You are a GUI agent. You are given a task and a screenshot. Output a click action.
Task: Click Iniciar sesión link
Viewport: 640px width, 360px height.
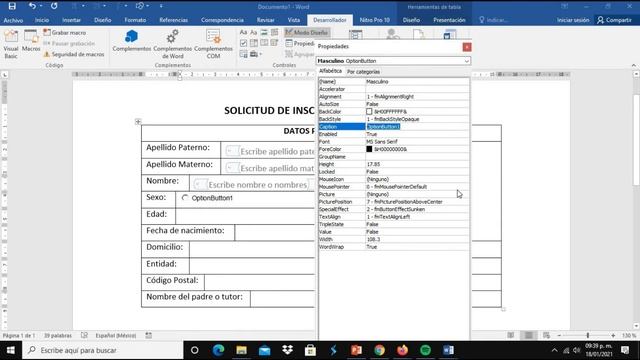pyautogui.click(x=573, y=20)
